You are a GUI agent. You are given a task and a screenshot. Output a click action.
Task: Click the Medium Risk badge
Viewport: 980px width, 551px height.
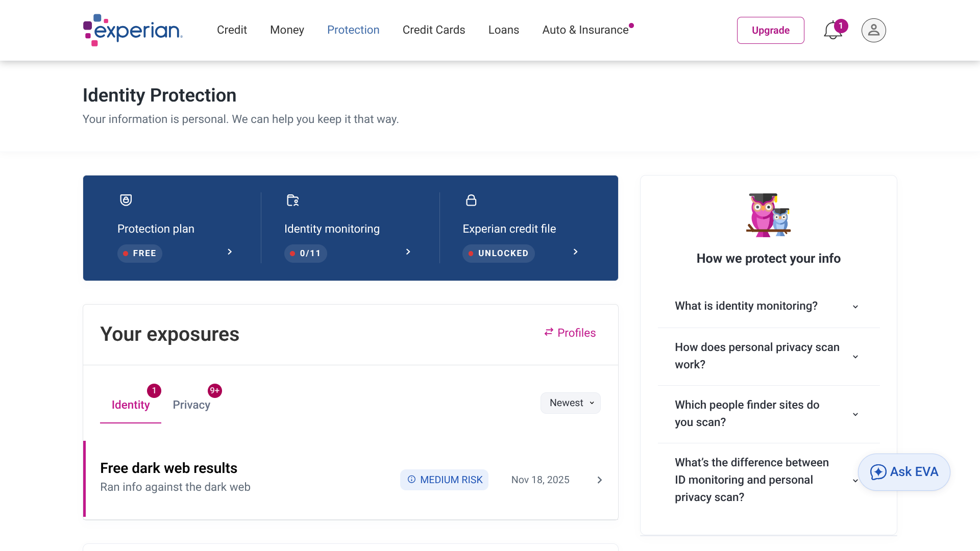(x=444, y=480)
